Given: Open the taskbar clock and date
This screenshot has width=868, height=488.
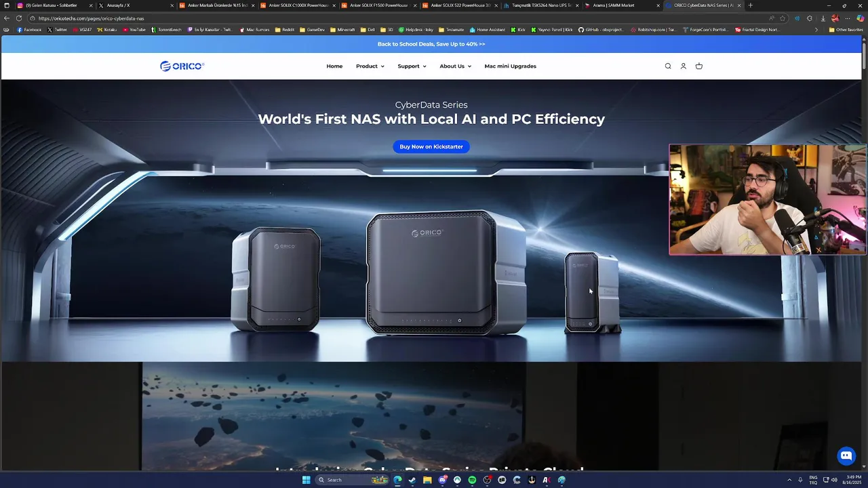Looking at the screenshot, I should (x=852, y=480).
